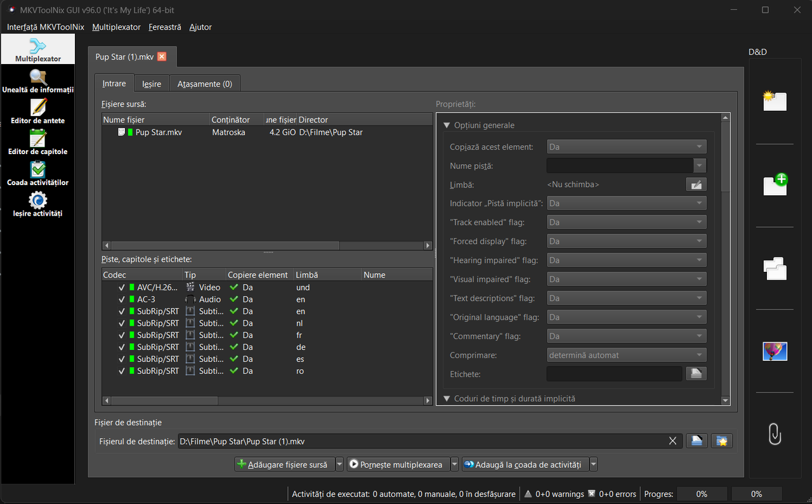
Task: Click the recent destinations star folder icon
Action: click(721, 441)
